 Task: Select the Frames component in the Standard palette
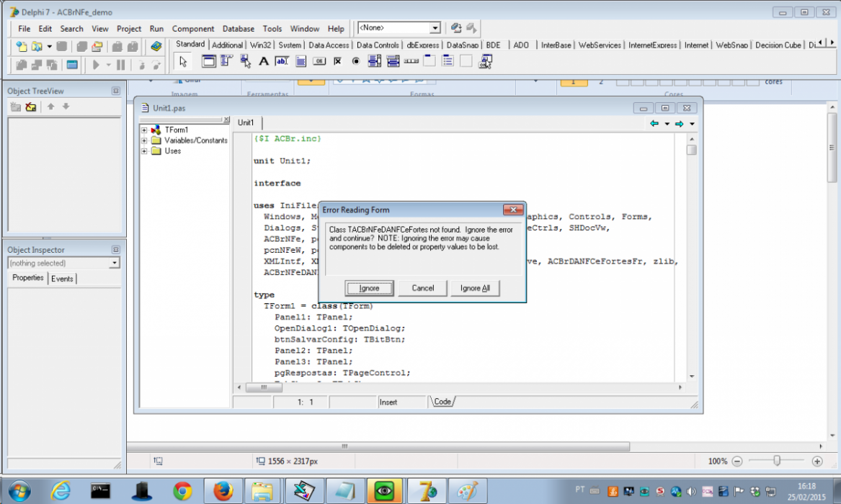[208, 61]
